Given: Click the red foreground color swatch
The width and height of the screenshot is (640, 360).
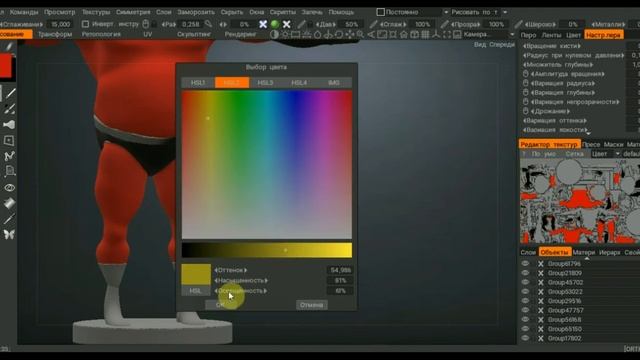Looking at the screenshot, I should tap(6, 66).
